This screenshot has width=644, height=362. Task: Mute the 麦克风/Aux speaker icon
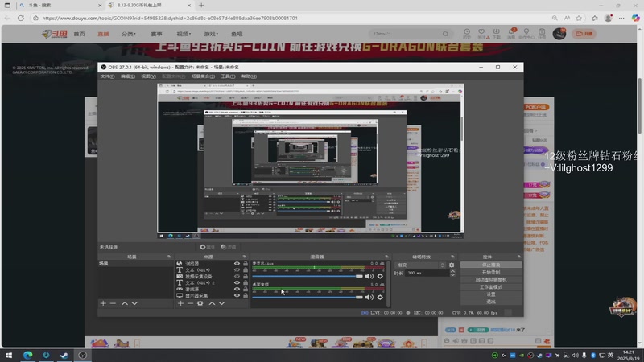coord(369,276)
